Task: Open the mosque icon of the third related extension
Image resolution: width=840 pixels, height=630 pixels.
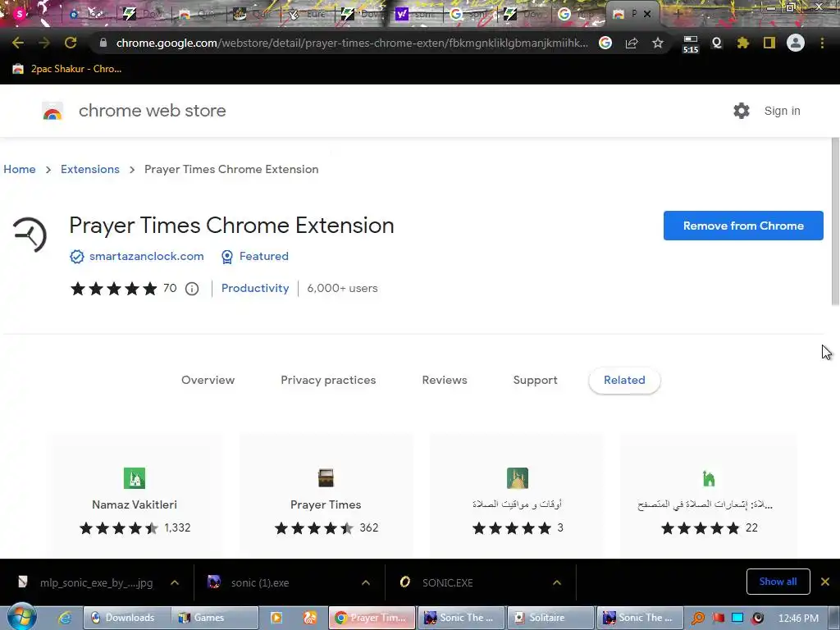Action: [x=518, y=478]
